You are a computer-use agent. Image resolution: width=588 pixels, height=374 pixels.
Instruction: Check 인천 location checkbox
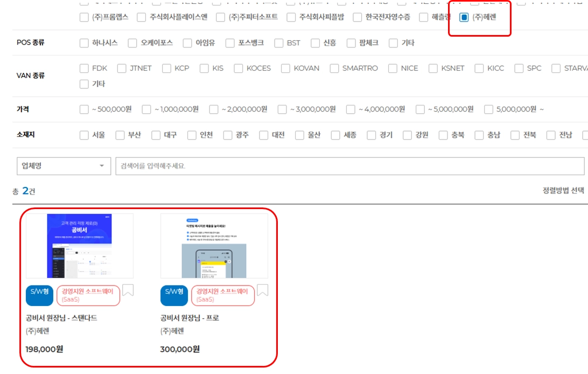[192, 135]
